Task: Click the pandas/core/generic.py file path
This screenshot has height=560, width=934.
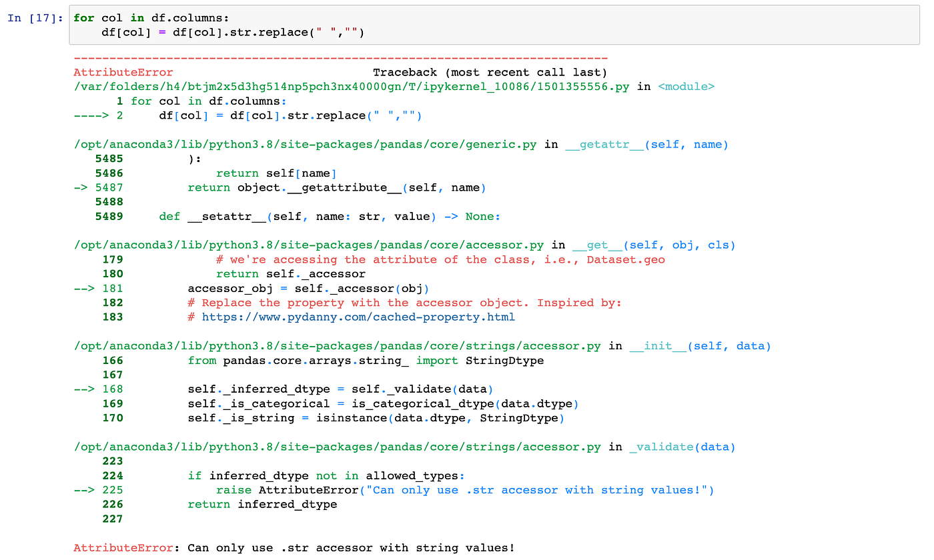Action: 305,145
